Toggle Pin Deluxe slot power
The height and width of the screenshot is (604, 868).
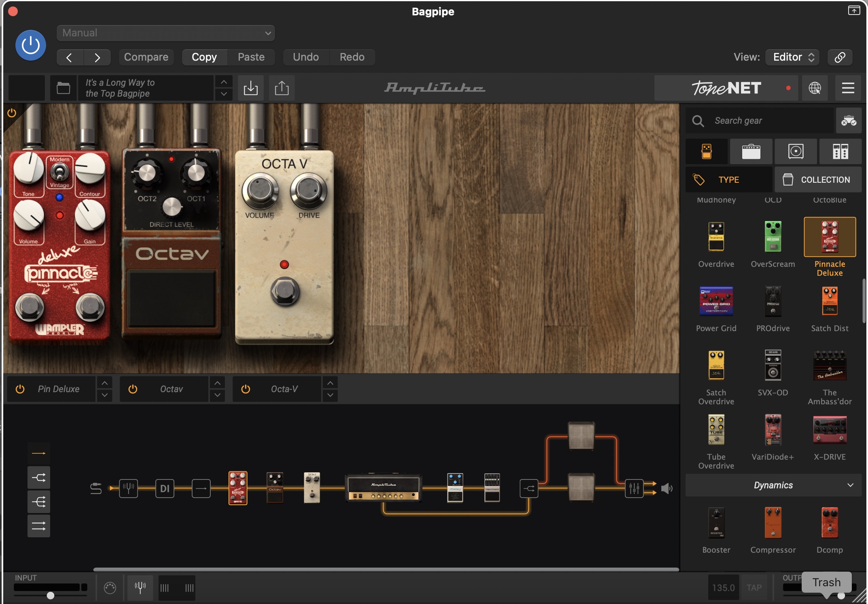click(20, 389)
